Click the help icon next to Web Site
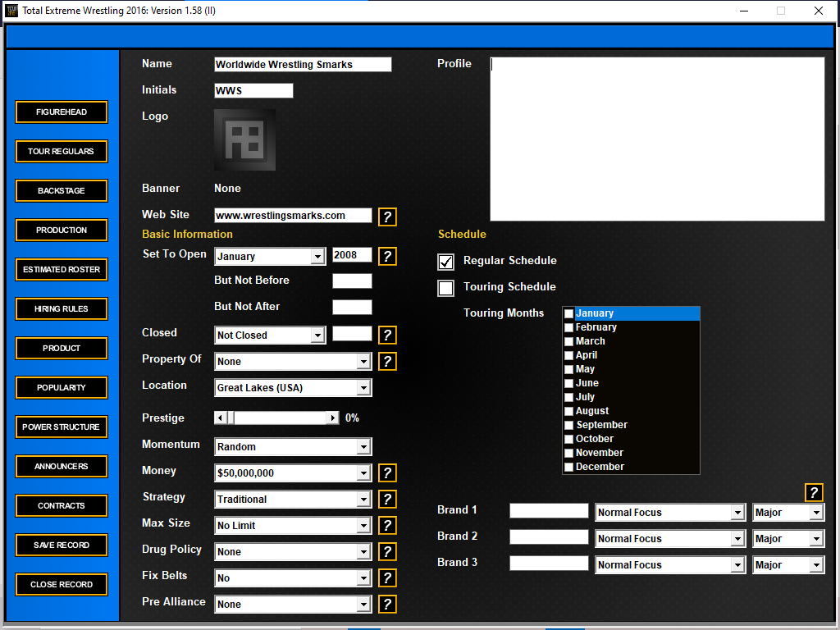Viewport: 840px width, 630px height. (387, 217)
